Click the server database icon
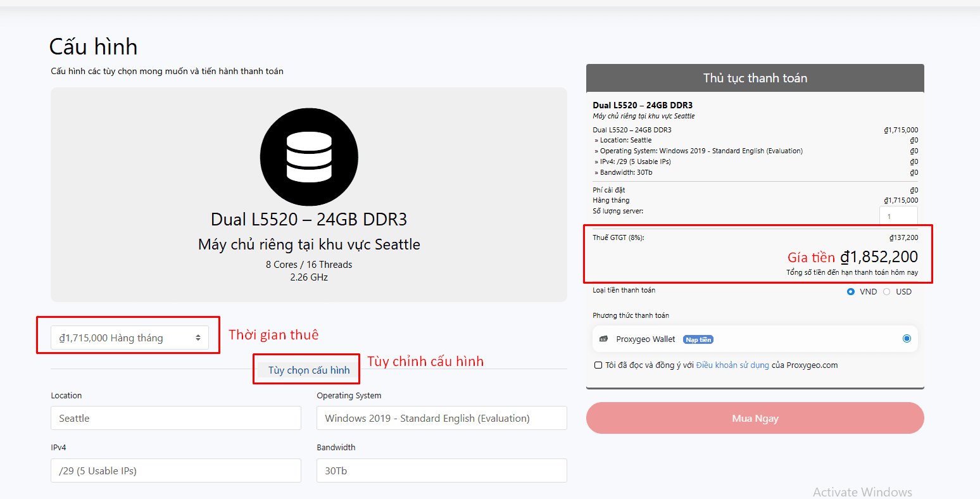Viewport: 980px width, 499px height. click(x=309, y=157)
